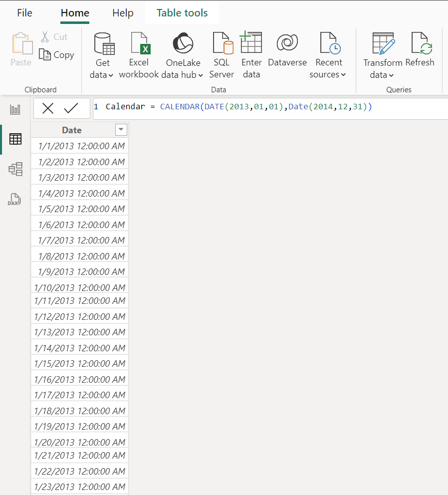Select the Home ribbon tab
448x495 pixels.
(75, 13)
